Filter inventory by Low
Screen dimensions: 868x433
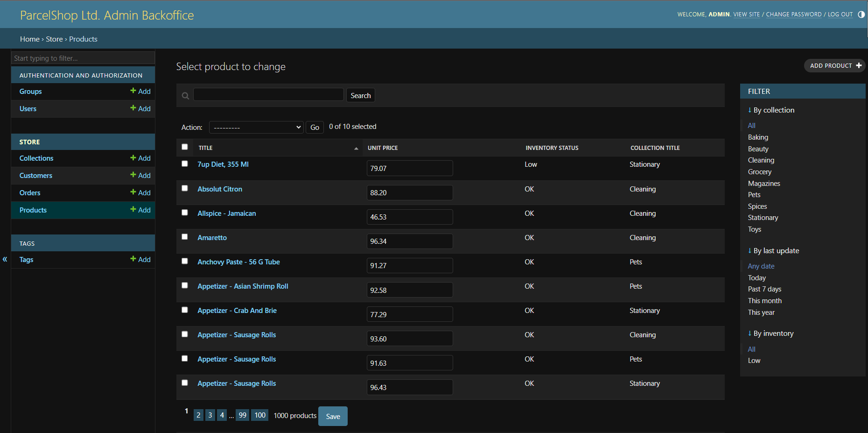[754, 361]
